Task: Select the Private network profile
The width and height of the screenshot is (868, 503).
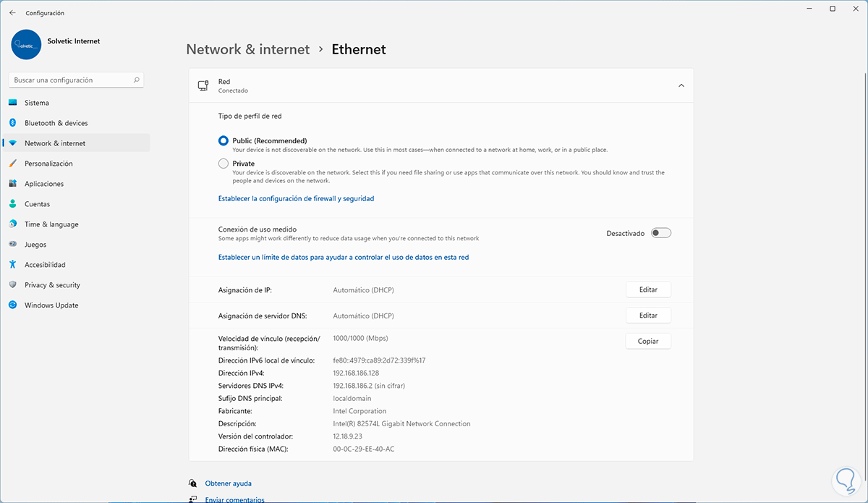Action: coord(224,164)
